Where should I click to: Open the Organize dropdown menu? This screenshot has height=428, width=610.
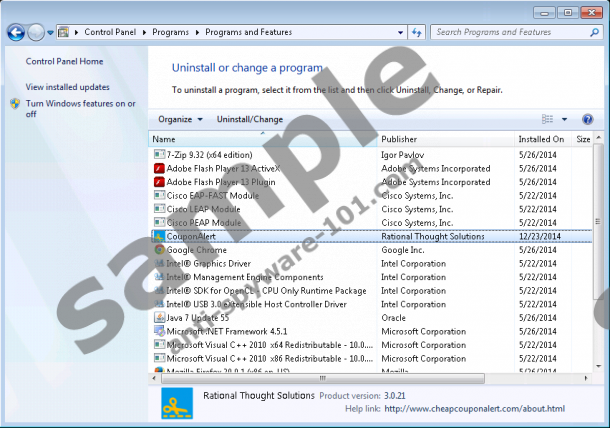pyautogui.click(x=180, y=119)
